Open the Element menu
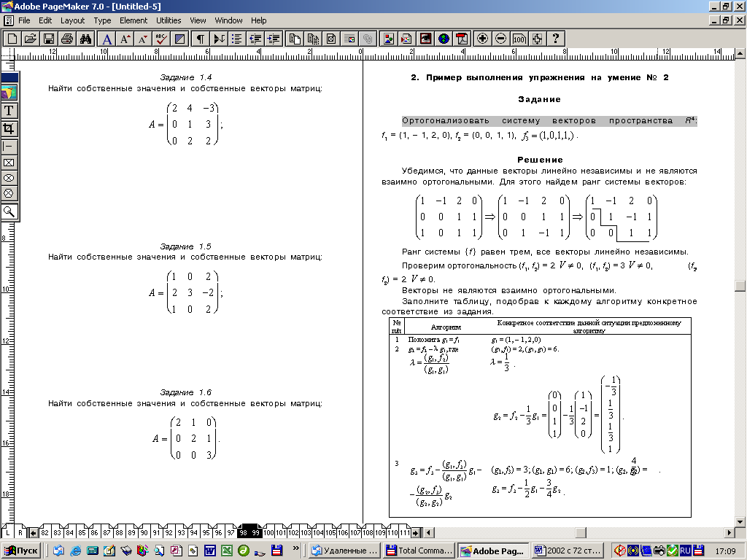 click(133, 20)
